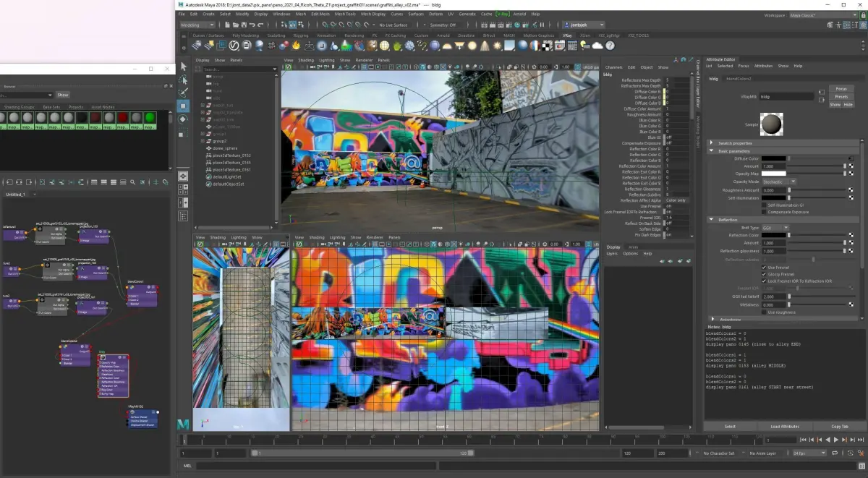Toggle the Use Fresnel checkbox
This screenshot has height=478, width=868.
coord(764,268)
